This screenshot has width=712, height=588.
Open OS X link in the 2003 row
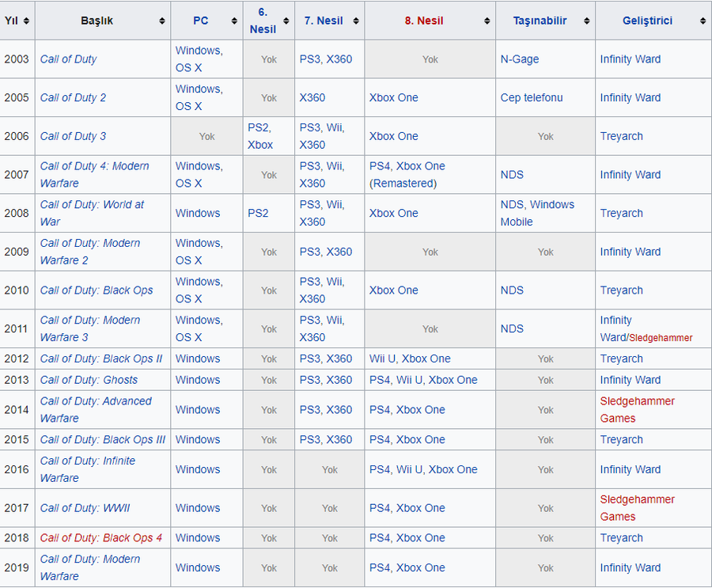pos(188,68)
